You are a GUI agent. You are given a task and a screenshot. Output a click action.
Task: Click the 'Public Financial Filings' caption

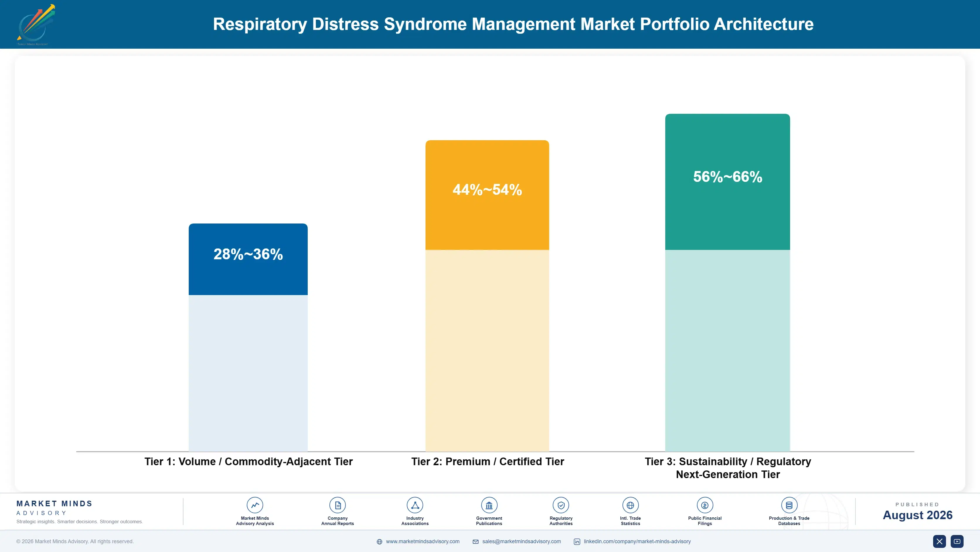click(705, 521)
